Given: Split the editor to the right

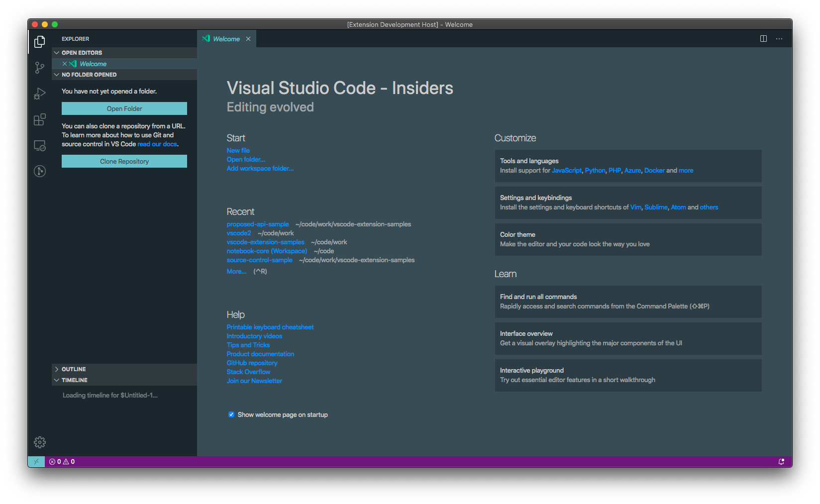Looking at the screenshot, I should pyautogui.click(x=763, y=39).
